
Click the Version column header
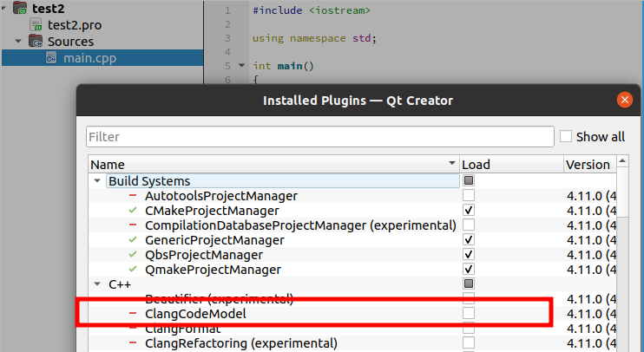point(589,164)
